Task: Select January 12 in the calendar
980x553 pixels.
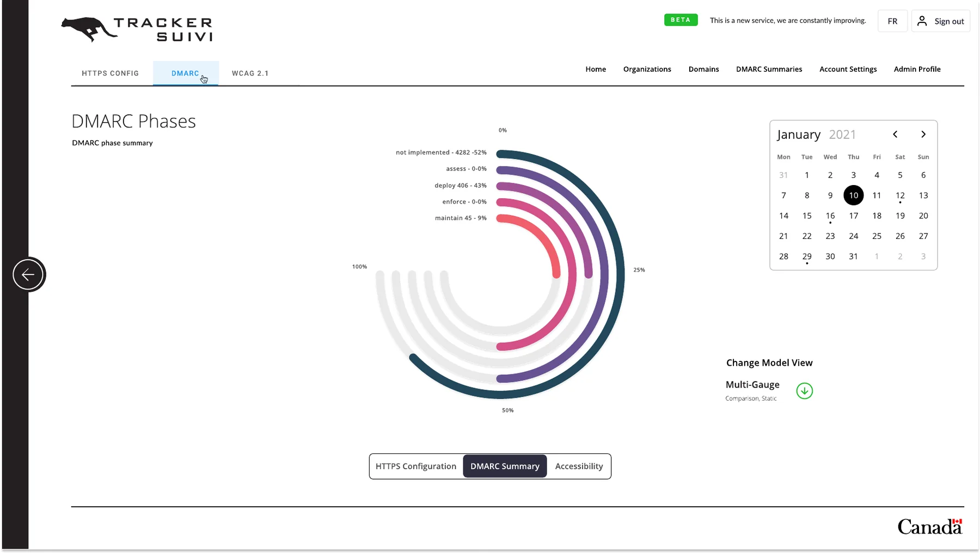Action: coord(900,195)
